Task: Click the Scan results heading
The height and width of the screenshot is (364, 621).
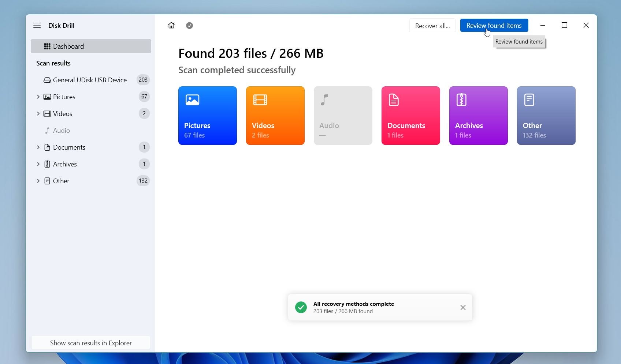Action: [53, 63]
